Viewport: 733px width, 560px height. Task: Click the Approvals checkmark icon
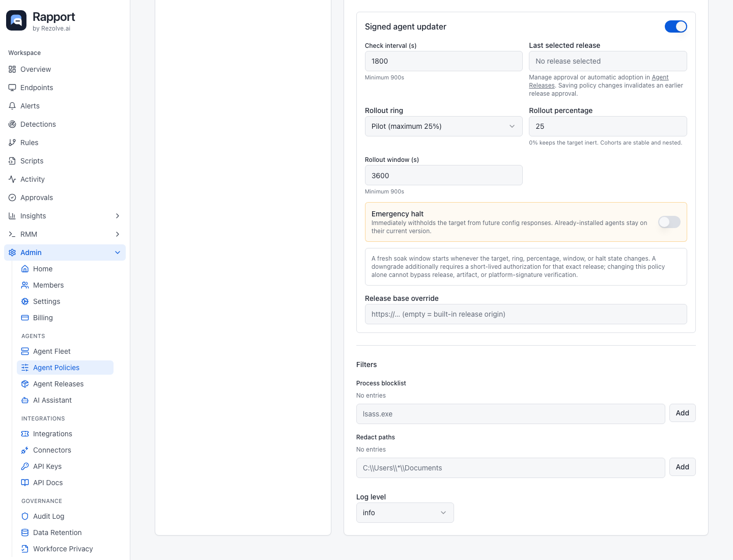tap(12, 198)
